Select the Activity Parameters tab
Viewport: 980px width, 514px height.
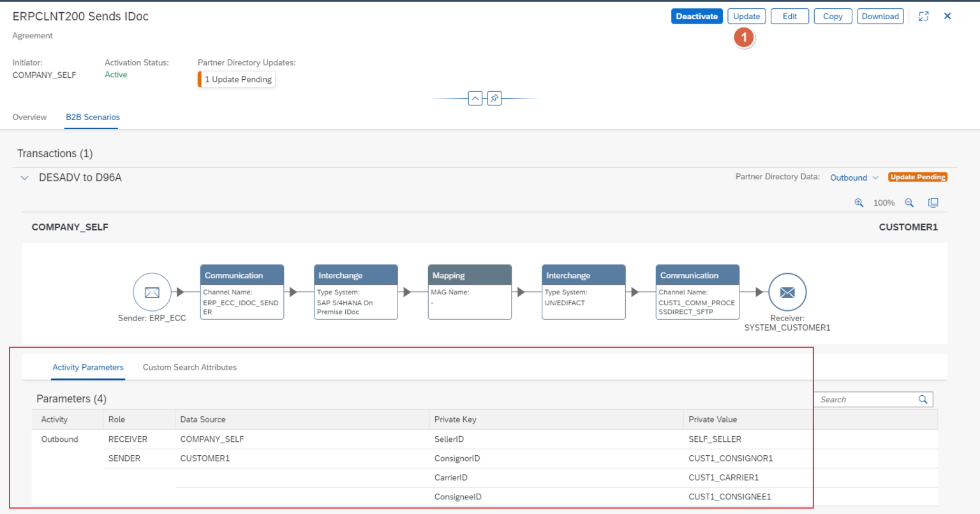coord(88,367)
